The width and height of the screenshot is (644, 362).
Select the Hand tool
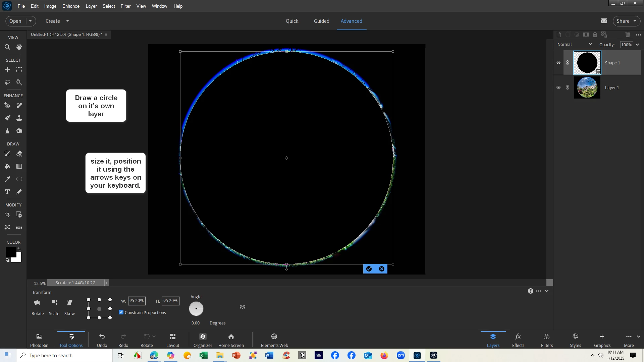tap(19, 47)
